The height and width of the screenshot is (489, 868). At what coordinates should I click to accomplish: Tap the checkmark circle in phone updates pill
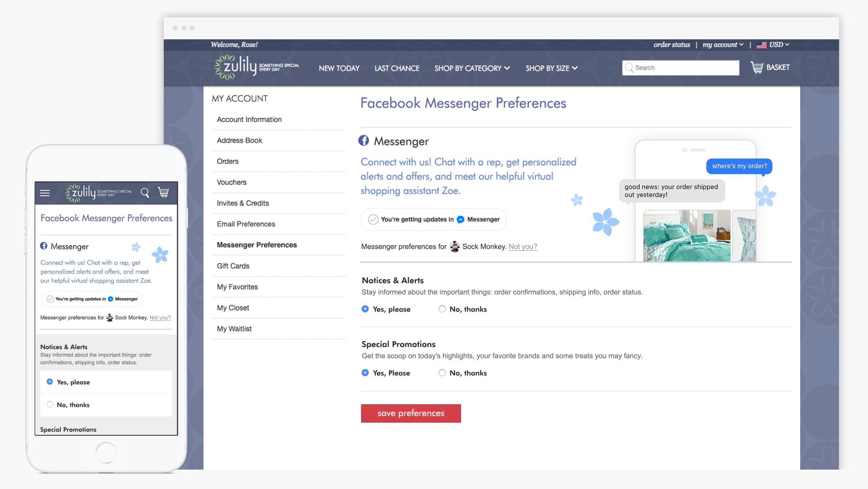coord(50,299)
